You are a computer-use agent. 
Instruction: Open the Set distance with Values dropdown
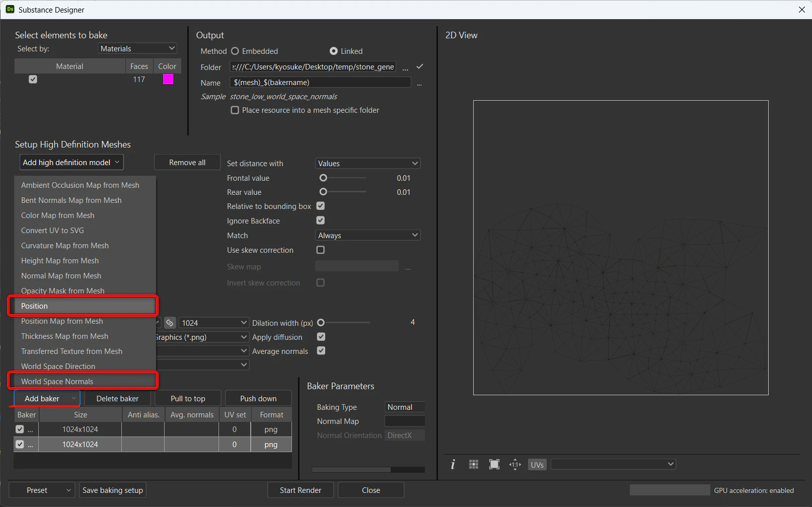pyautogui.click(x=368, y=164)
